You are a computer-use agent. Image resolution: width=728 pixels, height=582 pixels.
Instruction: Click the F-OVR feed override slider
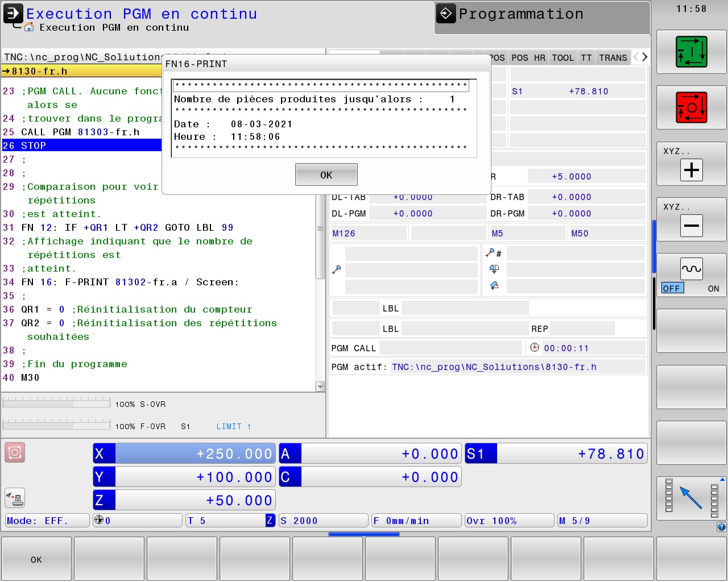pyautogui.click(x=56, y=425)
